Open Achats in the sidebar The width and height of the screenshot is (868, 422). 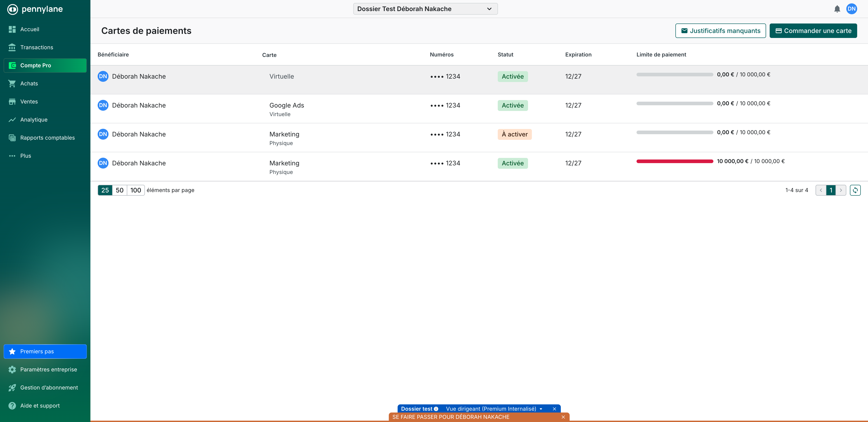(x=45, y=84)
